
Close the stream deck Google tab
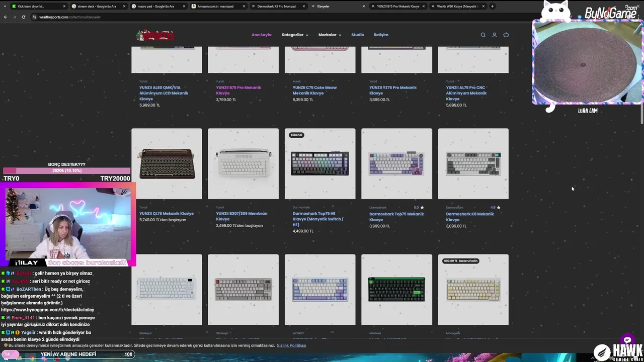tap(124, 7)
